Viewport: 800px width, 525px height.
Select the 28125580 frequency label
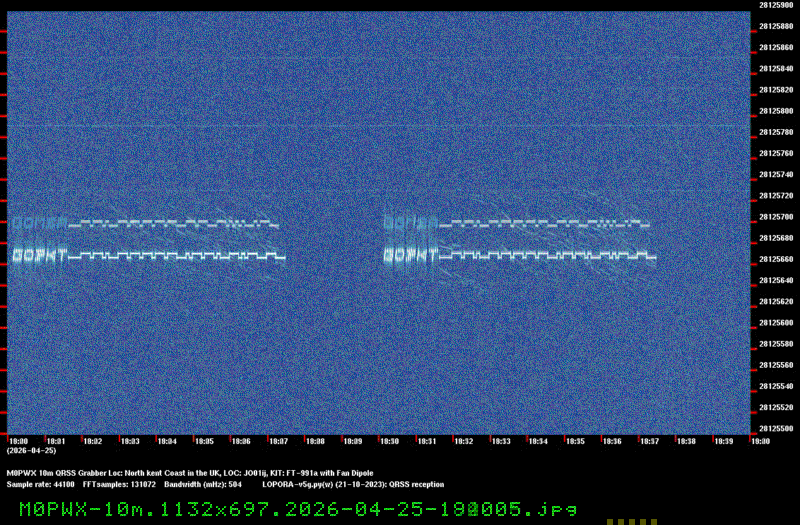coord(776,344)
